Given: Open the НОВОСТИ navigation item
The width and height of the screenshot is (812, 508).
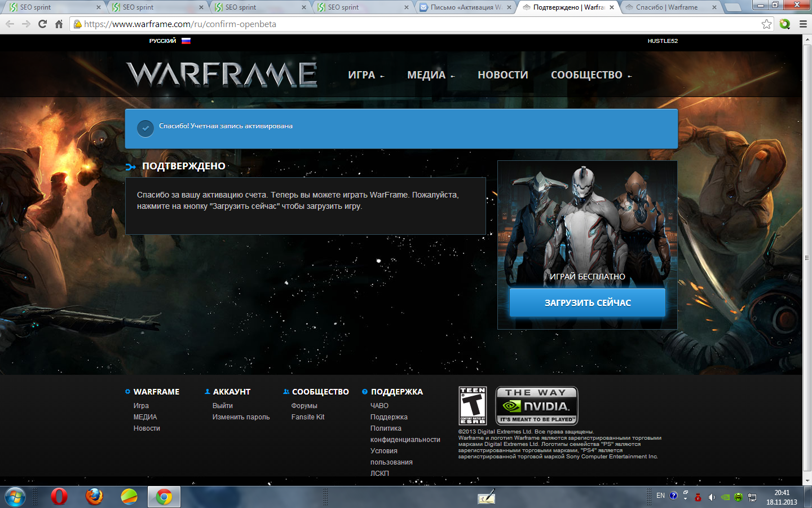Looking at the screenshot, I should 503,75.
